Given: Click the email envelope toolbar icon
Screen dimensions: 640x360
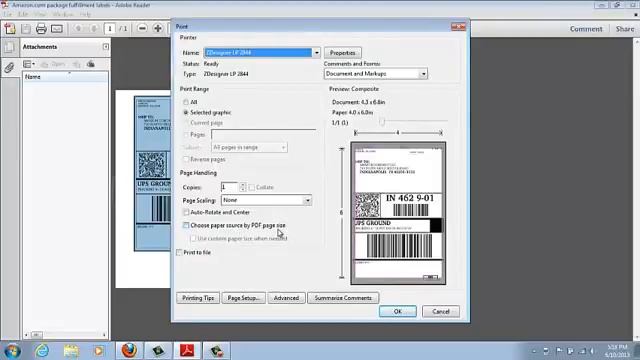Looking at the screenshot, I should pos(57,29).
